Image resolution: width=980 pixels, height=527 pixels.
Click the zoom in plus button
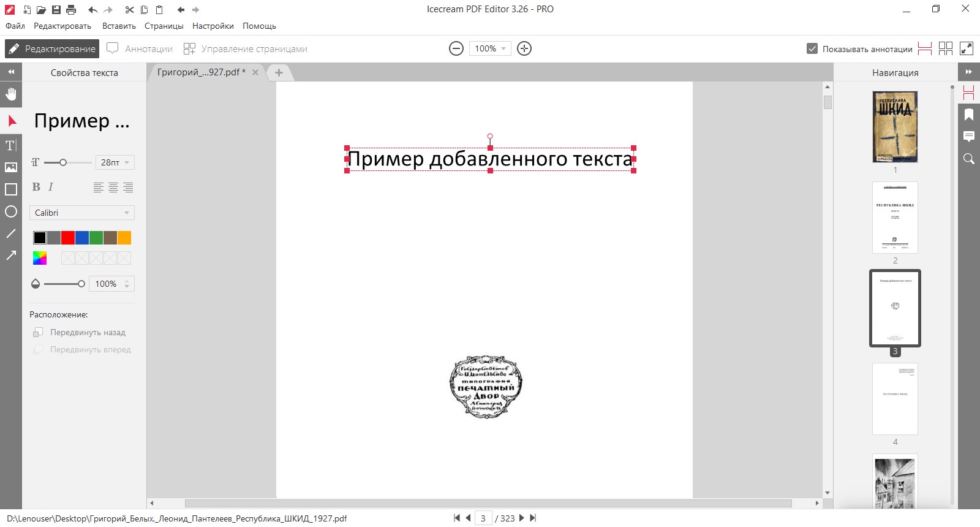[524, 48]
